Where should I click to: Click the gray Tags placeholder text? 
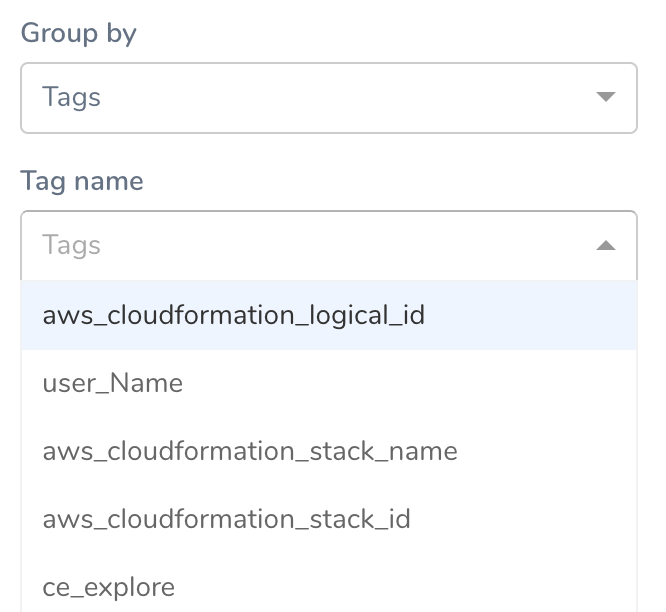(71, 245)
